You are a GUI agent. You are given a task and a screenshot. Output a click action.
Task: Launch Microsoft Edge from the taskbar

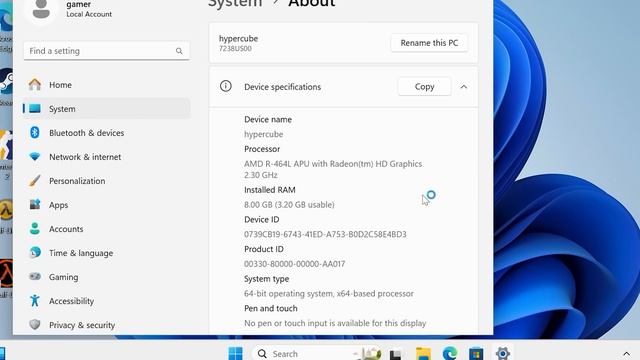pos(450,353)
